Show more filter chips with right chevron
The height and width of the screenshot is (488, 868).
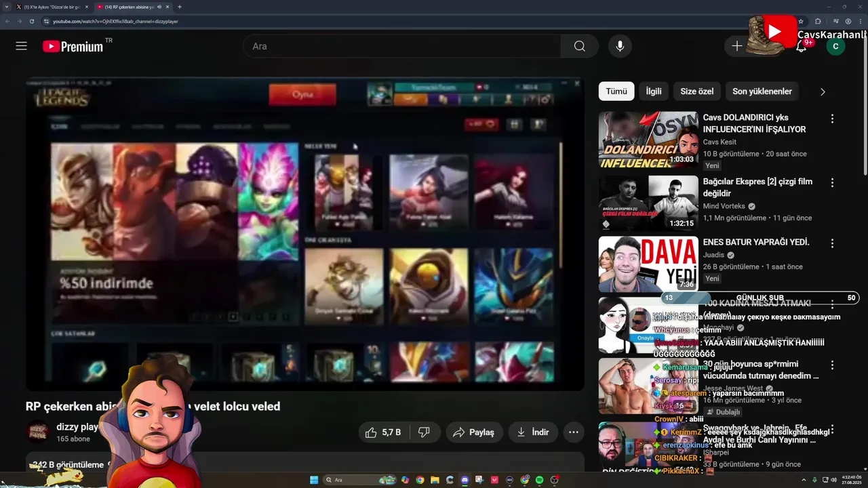(x=823, y=91)
